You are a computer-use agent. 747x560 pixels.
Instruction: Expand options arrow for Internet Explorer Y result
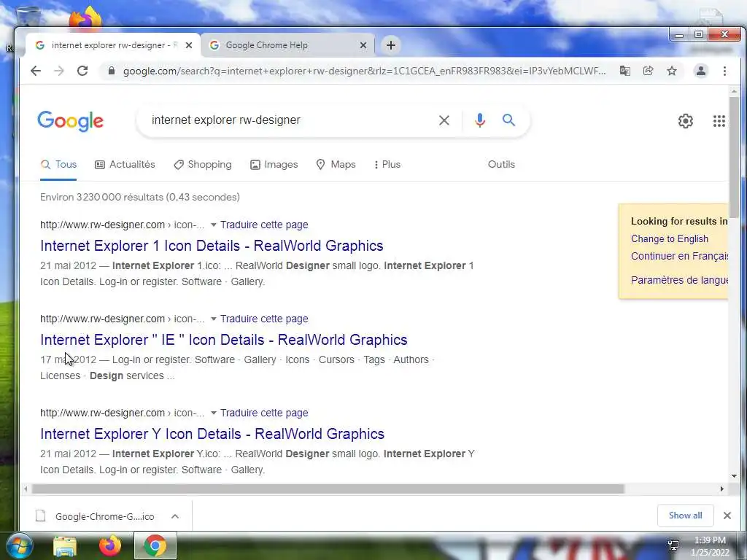click(214, 413)
